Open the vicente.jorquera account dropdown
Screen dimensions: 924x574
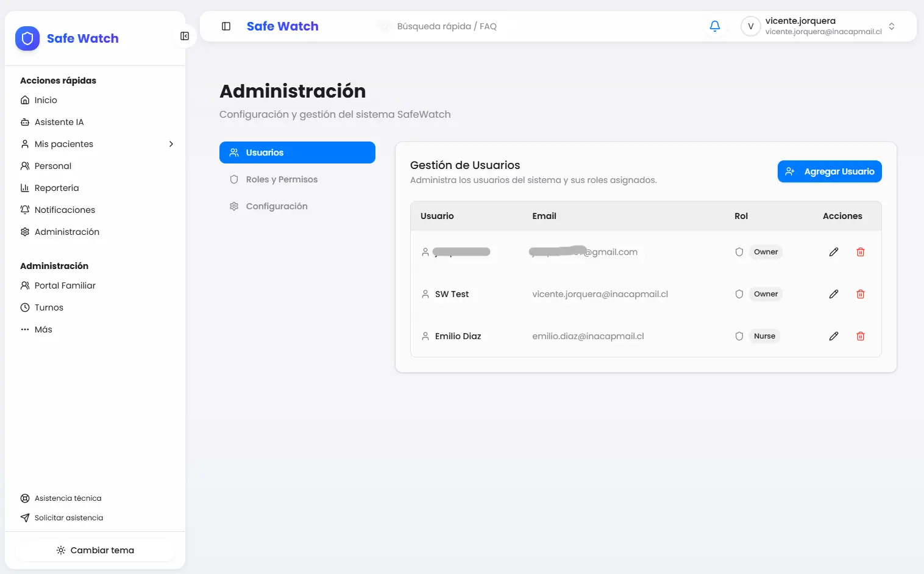[x=821, y=26]
